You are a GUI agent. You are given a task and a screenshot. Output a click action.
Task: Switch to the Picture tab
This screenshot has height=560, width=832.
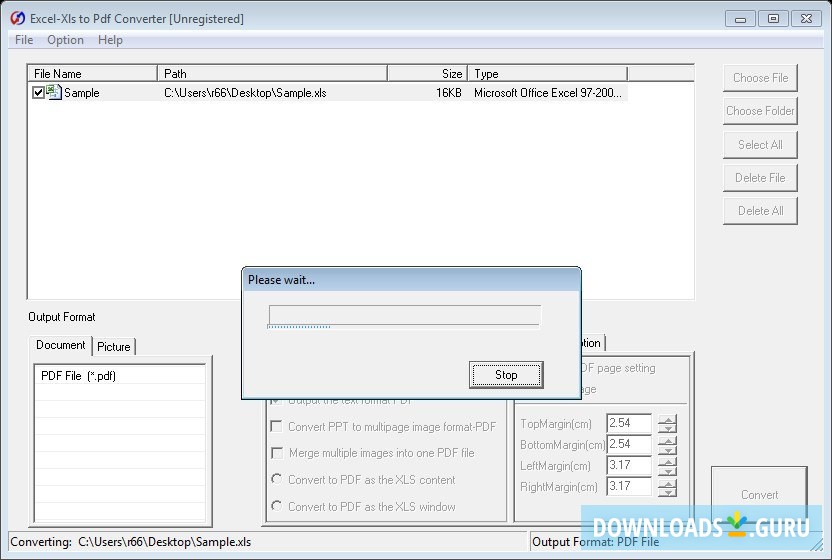[x=114, y=347]
